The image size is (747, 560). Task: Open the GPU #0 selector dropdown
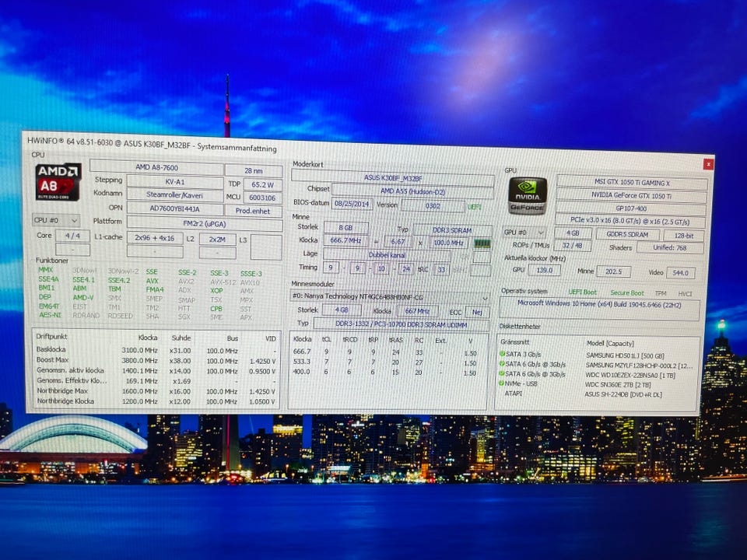tap(524, 233)
